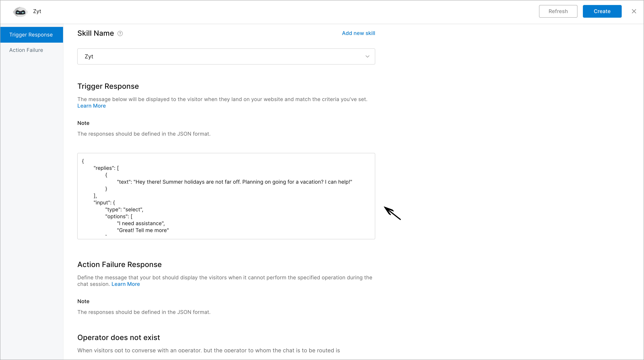Open the Skill Name help icon
Viewport: 644px width, 360px height.
point(120,33)
